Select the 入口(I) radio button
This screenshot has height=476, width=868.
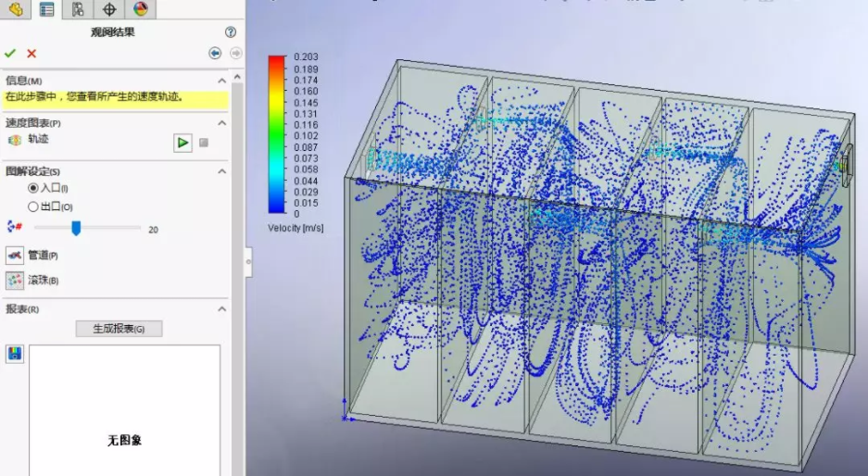(x=33, y=188)
